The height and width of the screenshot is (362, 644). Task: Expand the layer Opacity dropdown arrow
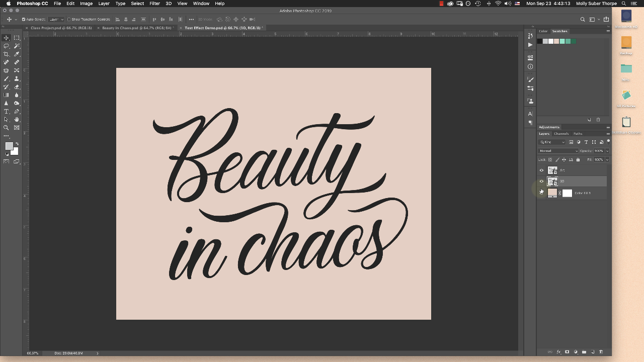click(x=607, y=151)
